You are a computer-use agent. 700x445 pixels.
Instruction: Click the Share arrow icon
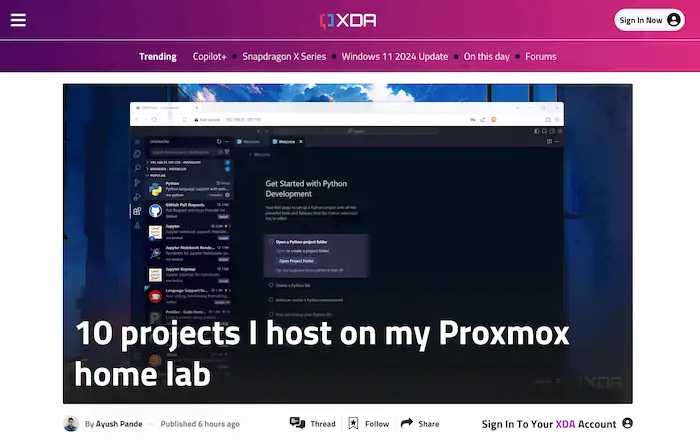coord(407,423)
